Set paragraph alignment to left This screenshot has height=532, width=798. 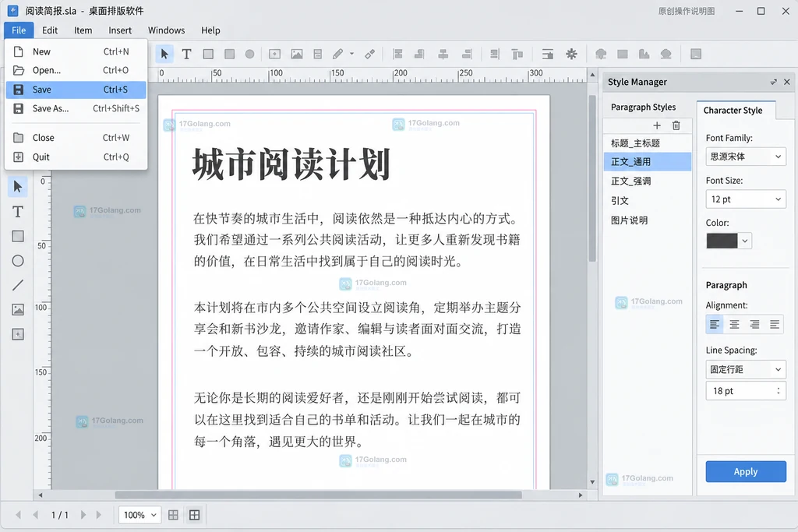click(x=715, y=324)
